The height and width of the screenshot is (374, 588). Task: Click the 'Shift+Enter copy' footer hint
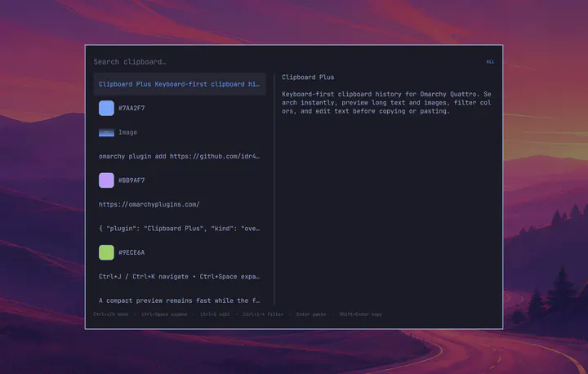point(361,314)
